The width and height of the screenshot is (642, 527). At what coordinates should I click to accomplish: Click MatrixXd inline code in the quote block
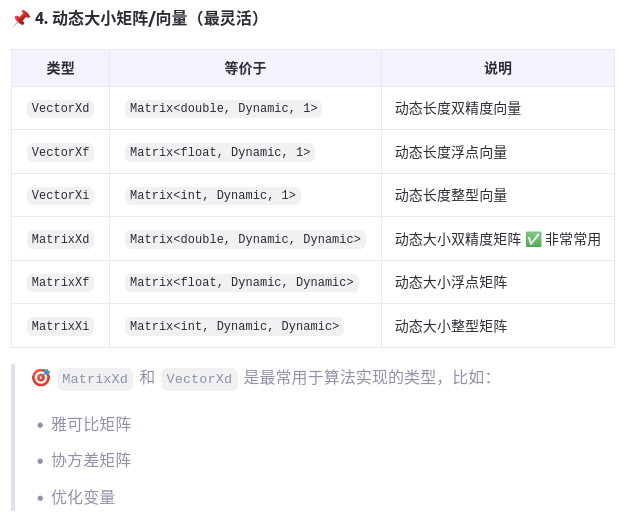(95, 379)
